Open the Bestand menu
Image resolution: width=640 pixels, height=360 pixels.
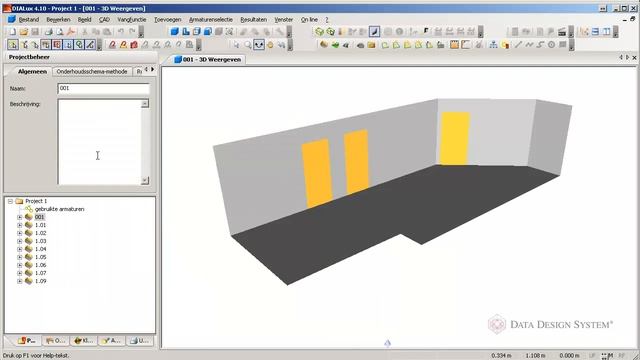pos(29,20)
